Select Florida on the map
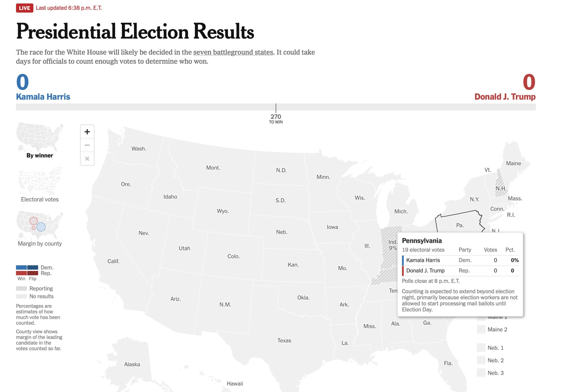 point(448,363)
